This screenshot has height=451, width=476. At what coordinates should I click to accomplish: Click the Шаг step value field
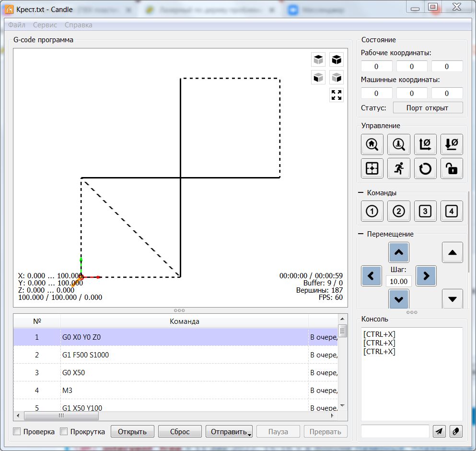(399, 281)
